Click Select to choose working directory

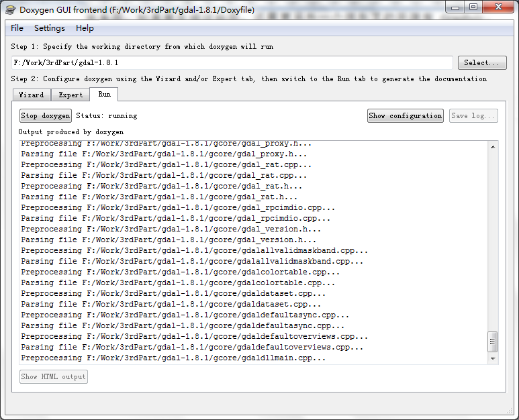(x=482, y=63)
